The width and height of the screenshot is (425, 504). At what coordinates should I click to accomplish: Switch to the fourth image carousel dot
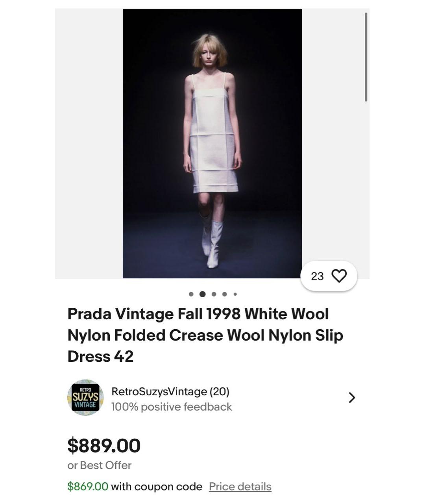pyautogui.click(x=224, y=294)
